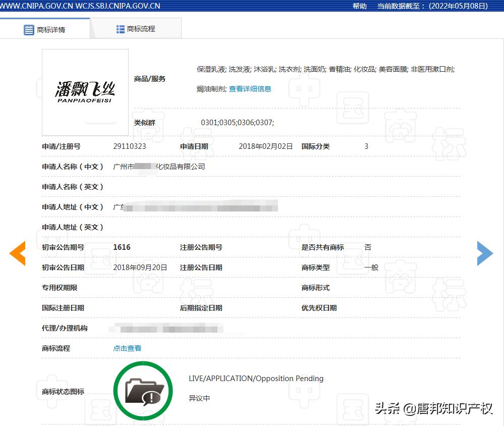Click the 帮助 help link
Image resolution: width=504 pixels, height=426 pixels.
coord(359,6)
